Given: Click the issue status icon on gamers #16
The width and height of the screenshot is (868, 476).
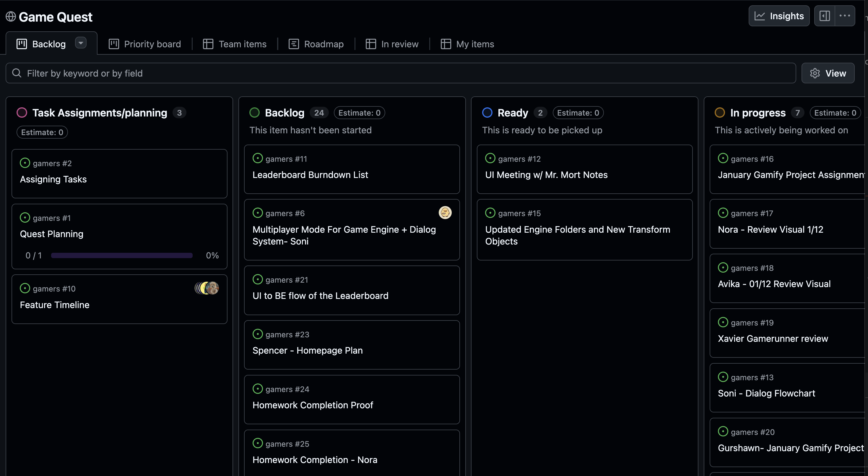Looking at the screenshot, I should pyautogui.click(x=723, y=158).
